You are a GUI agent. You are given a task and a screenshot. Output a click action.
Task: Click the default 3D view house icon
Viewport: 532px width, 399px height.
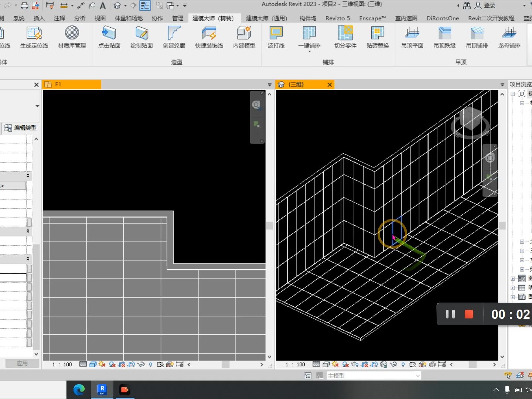click(x=117, y=6)
